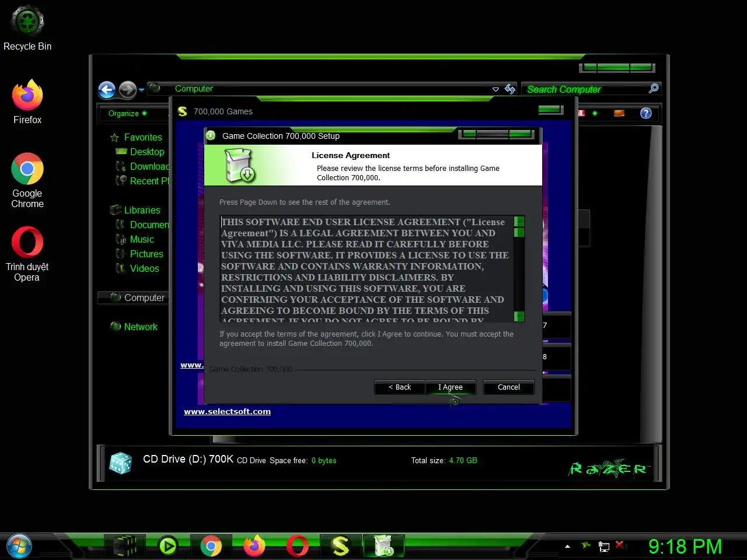
Task: Open Explorer help icon
Action: point(645,113)
